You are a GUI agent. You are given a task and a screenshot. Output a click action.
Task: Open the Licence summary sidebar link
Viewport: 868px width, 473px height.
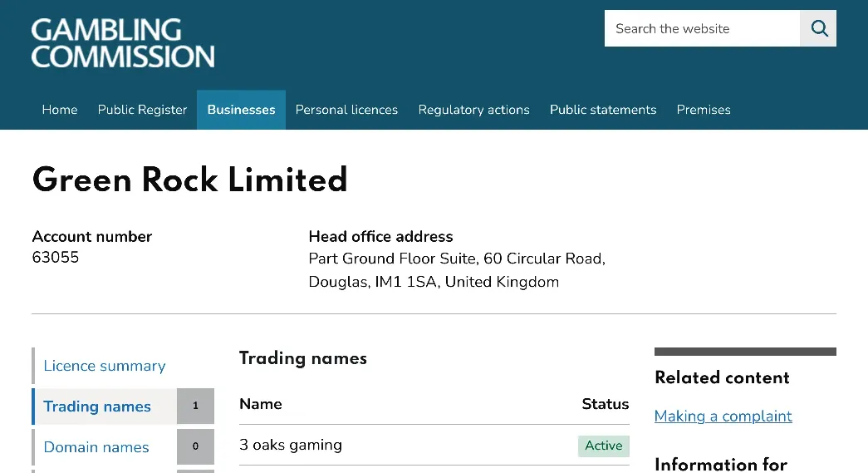coord(105,366)
